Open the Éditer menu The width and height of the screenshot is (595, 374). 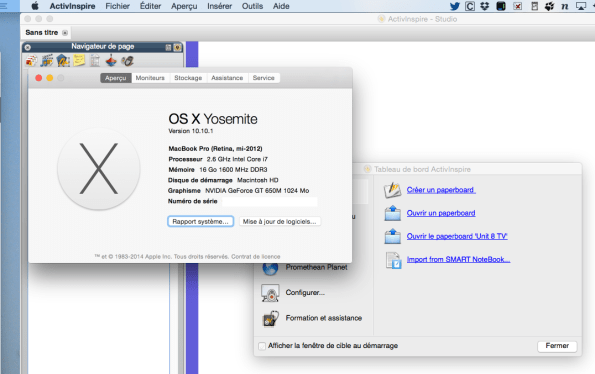pos(151,6)
